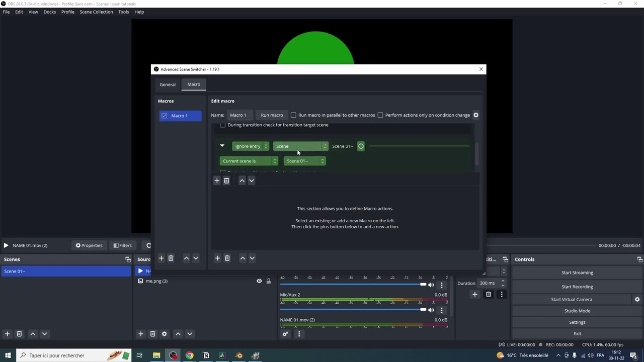Undock the Controls panel icon

639,259
